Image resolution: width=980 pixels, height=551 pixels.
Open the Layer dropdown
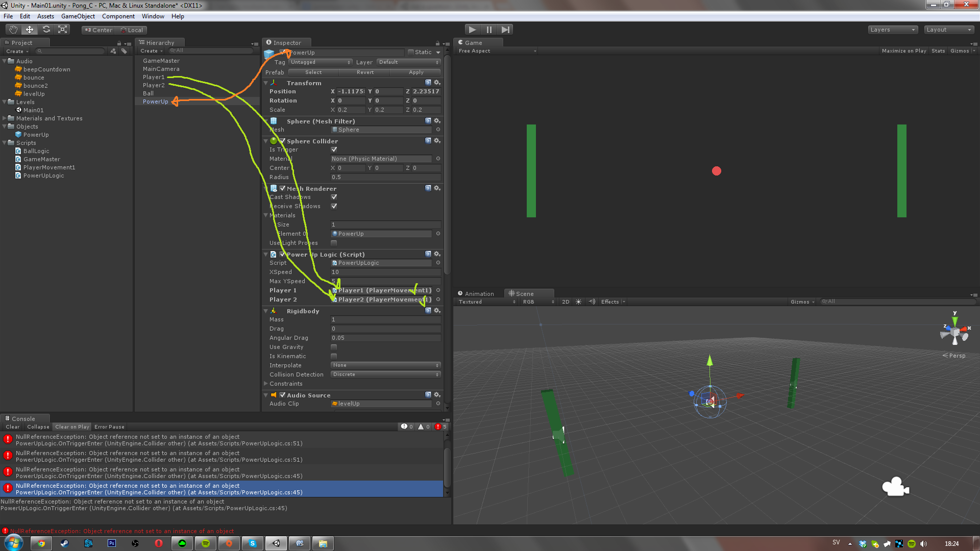(408, 62)
